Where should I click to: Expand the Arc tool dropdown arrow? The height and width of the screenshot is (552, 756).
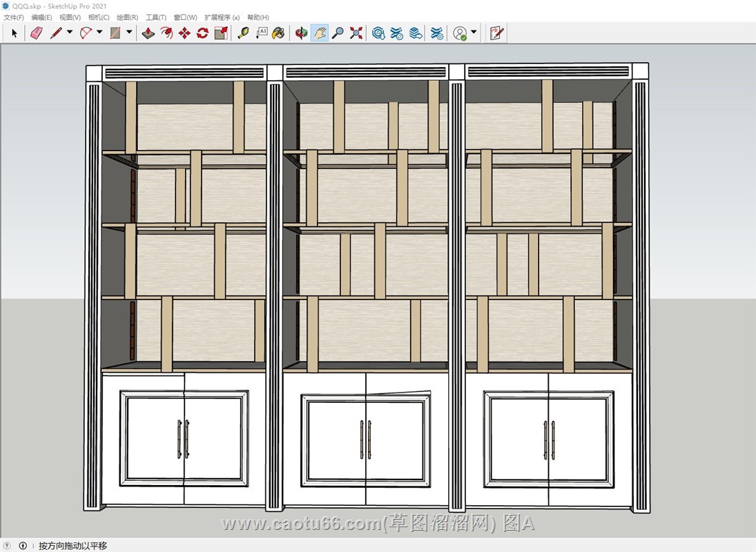point(99,32)
